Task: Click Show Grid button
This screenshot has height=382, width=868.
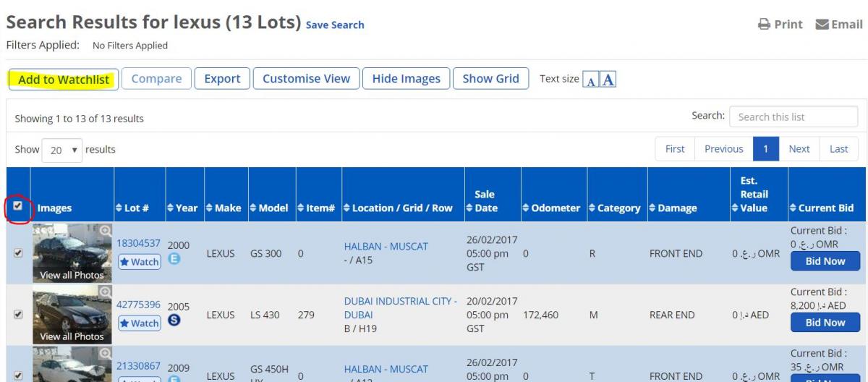Action: 490,80
